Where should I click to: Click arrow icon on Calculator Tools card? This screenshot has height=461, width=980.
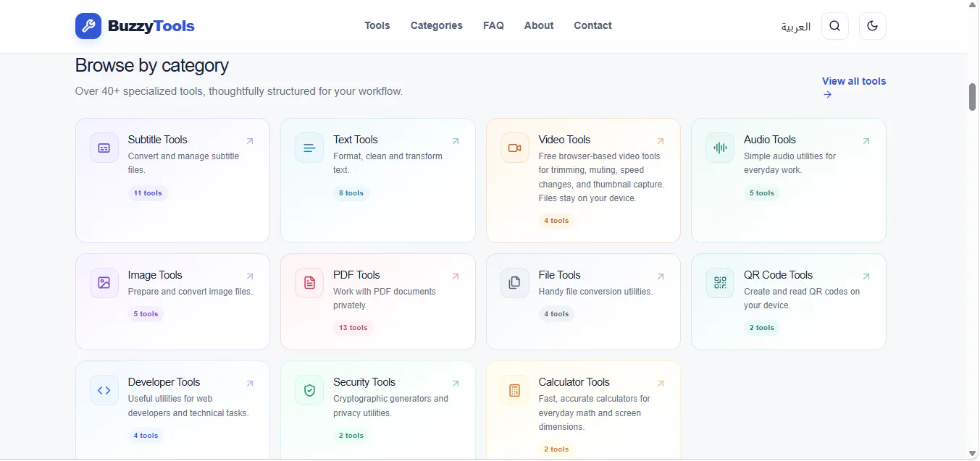click(x=661, y=384)
